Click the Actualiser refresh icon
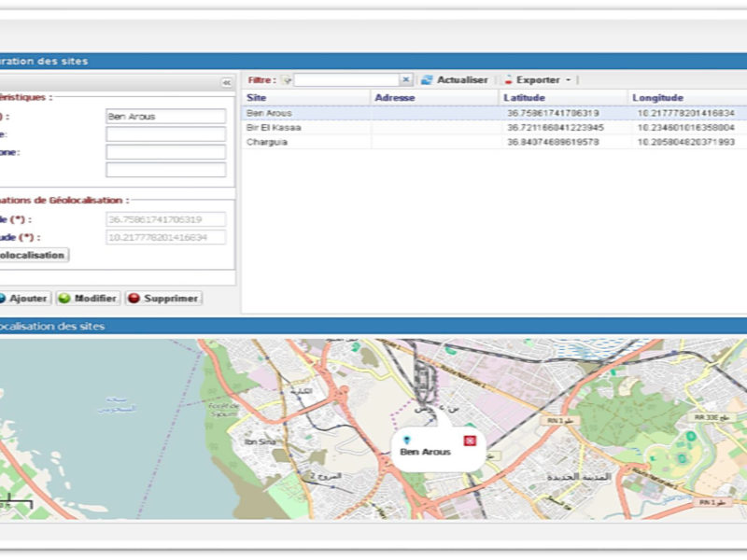The width and height of the screenshot is (747, 560). tap(427, 80)
